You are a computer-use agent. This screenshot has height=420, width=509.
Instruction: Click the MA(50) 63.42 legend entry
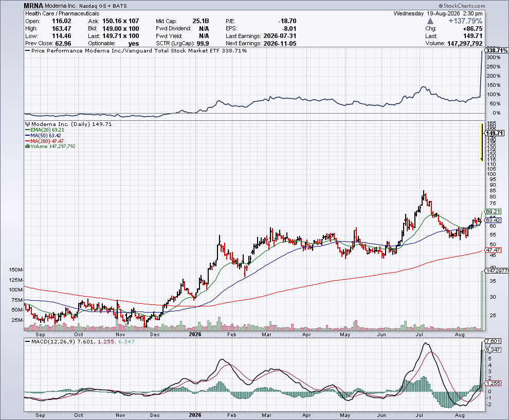point(43,135)
